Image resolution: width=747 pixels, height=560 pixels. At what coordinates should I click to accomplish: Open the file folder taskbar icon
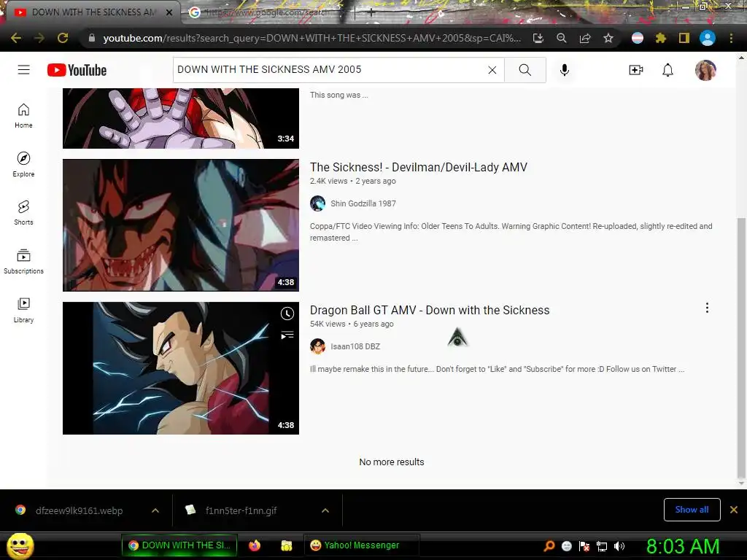click(286, 545)
